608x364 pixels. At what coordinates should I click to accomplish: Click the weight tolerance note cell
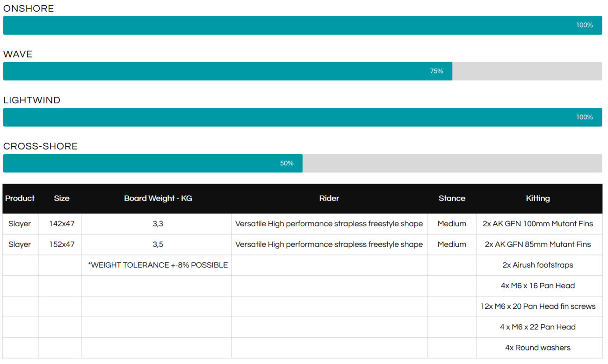[x=158, y=265]
